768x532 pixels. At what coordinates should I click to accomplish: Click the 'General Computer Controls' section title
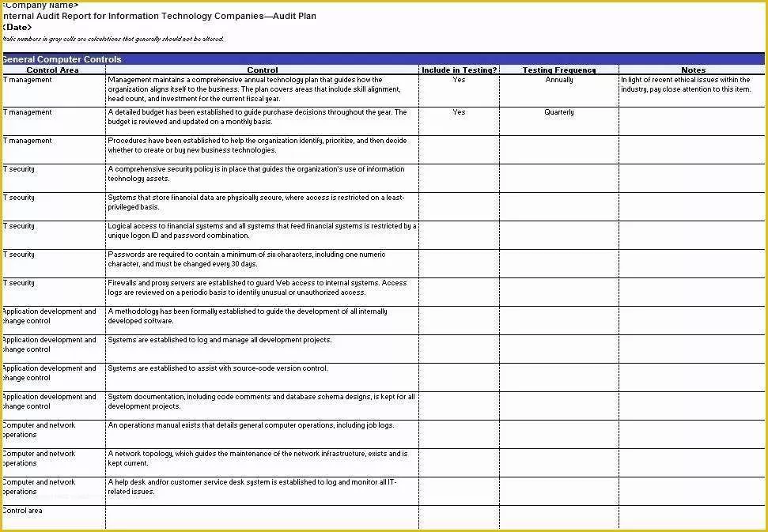[x=61, y=59]
